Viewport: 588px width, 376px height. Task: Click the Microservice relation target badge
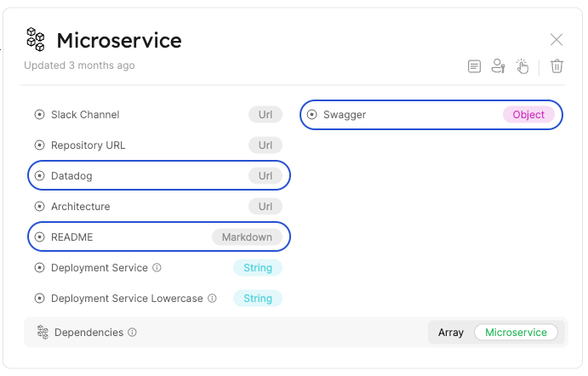516,333
